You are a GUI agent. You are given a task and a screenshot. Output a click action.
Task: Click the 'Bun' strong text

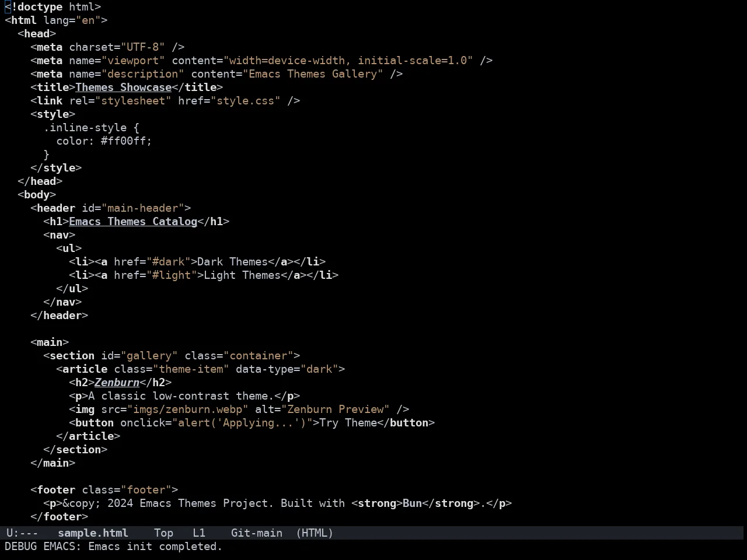pyautogui.click(x=412, y=503)
